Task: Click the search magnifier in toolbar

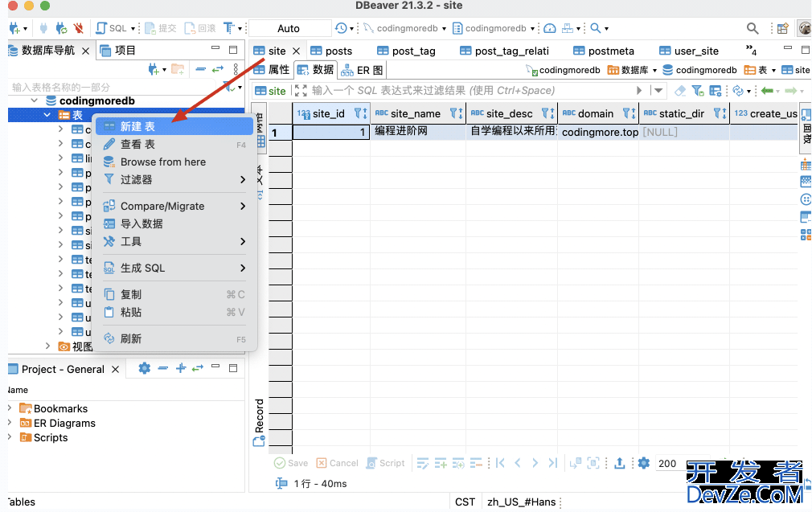Action: [596, 28]
